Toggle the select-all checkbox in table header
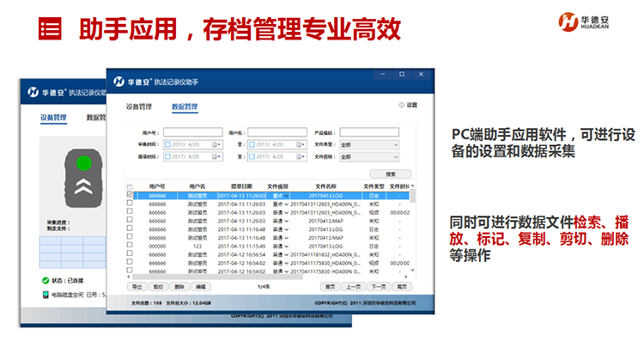Screen dimensions: 644x341 [130, 186]
